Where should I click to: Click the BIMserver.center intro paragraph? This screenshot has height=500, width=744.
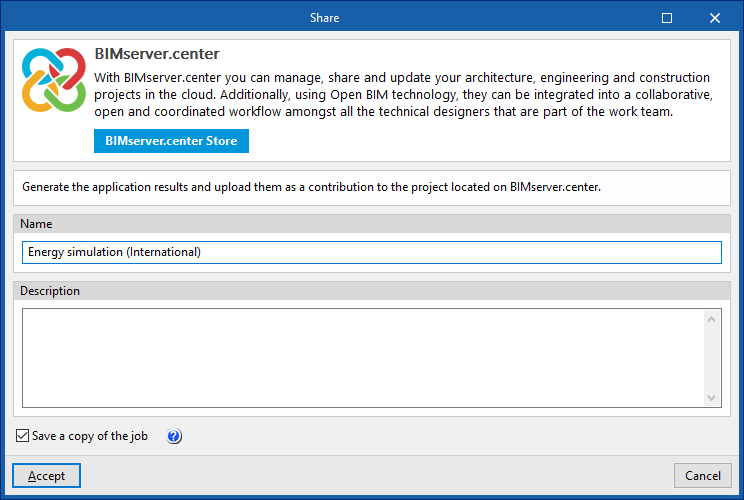[x=402, y=95]
